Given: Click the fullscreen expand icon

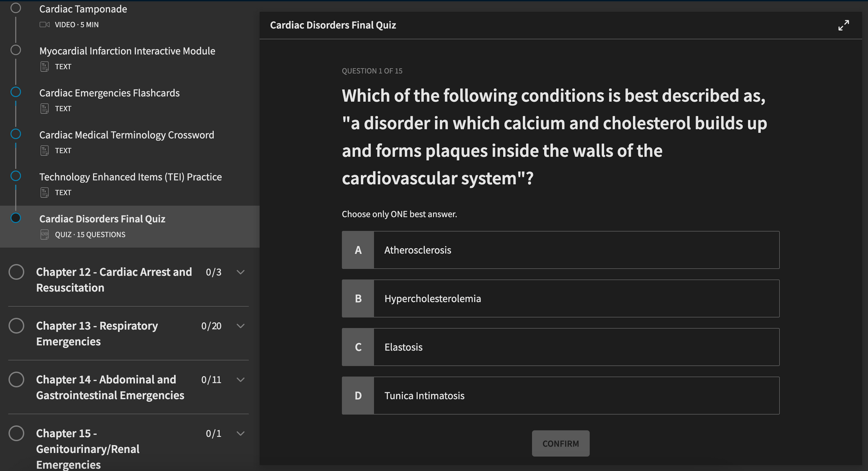Looking at the screenshot, I should [x=843, y=25].
